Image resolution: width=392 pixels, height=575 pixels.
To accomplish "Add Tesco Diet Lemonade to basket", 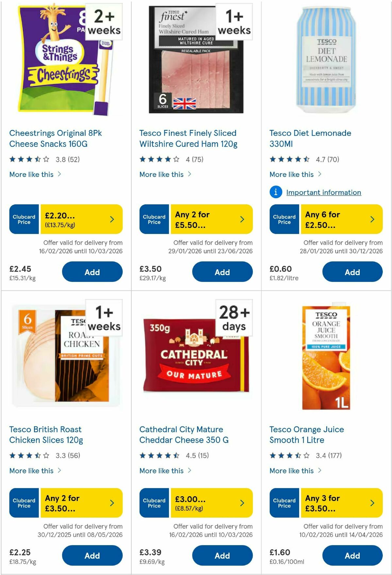I will 352,272.
